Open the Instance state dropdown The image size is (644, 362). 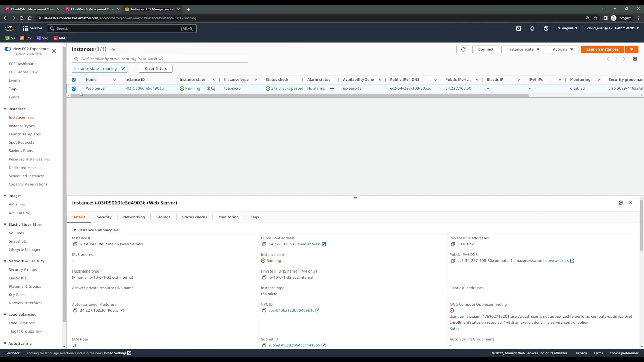tap(523, 49)
